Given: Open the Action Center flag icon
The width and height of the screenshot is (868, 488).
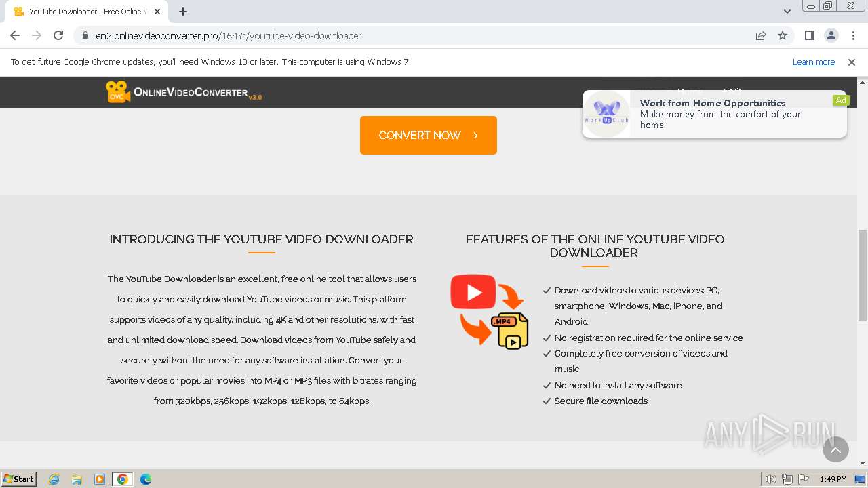Looking at the screenshot, I should coord(803,479).
